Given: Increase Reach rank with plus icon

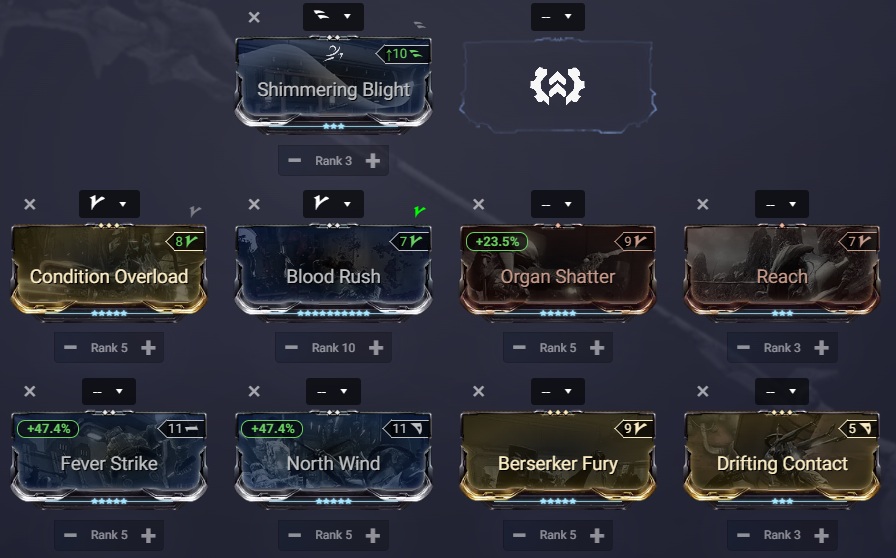Looking at the screenshot, I should coord(822,348).
